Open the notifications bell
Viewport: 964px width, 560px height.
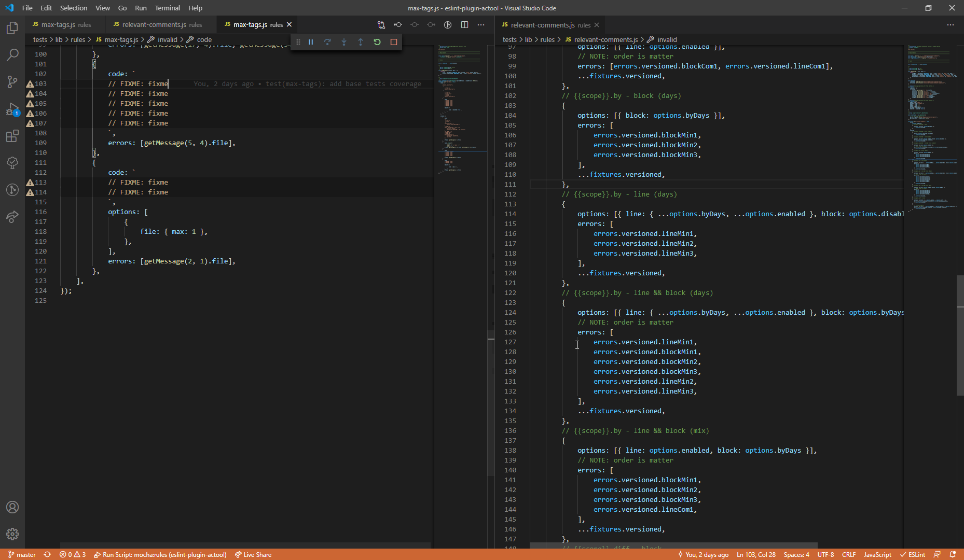[x=953, y=554]
